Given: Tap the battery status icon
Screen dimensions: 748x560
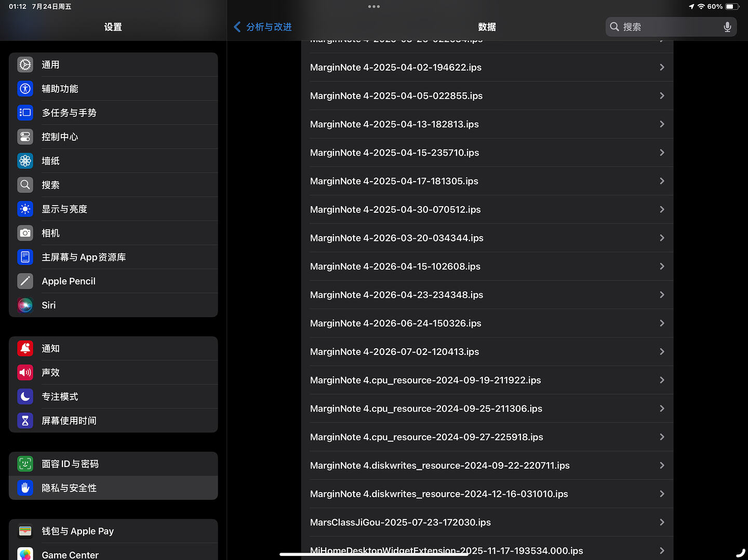Looking at the screenshot, I should click(732, 7).
